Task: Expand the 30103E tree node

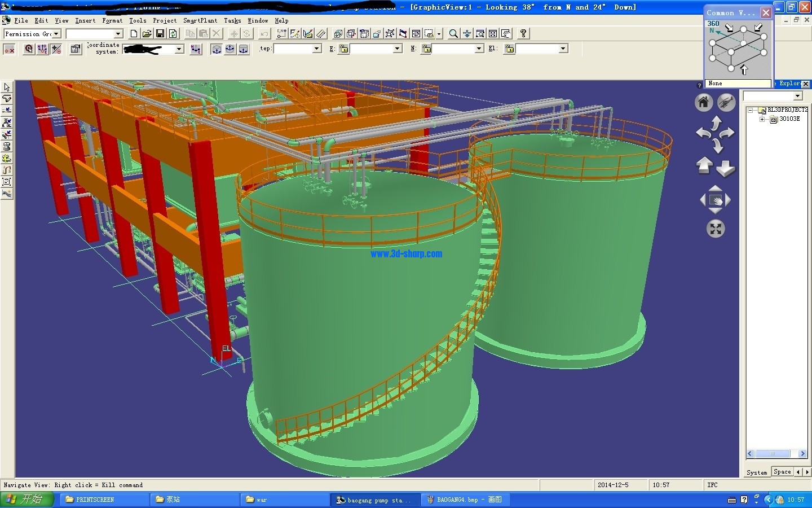Action: [x=762, y=119]
